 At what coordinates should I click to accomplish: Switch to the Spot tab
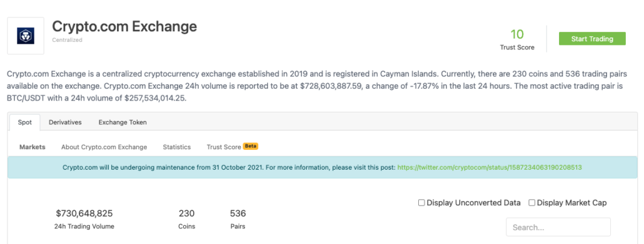coord(24,122)
